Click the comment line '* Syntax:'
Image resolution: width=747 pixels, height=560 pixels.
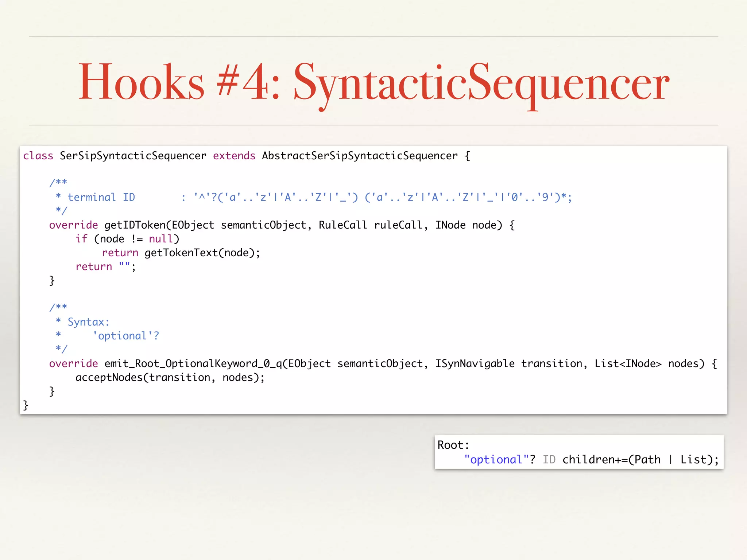coord(82,322)
